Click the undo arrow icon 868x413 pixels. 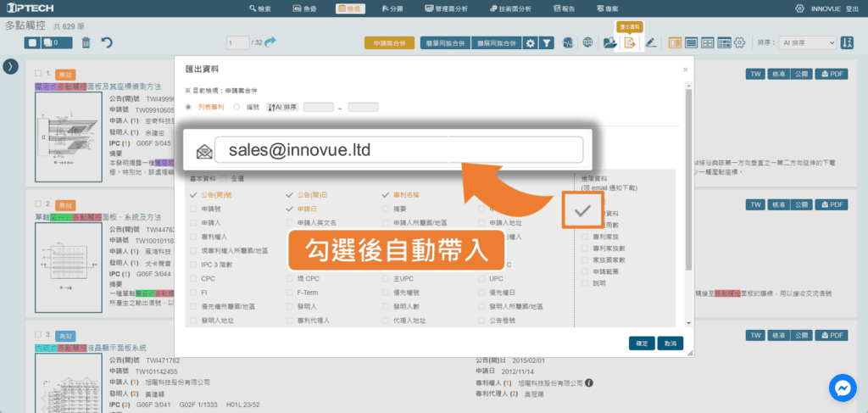(x=107, y=42)
